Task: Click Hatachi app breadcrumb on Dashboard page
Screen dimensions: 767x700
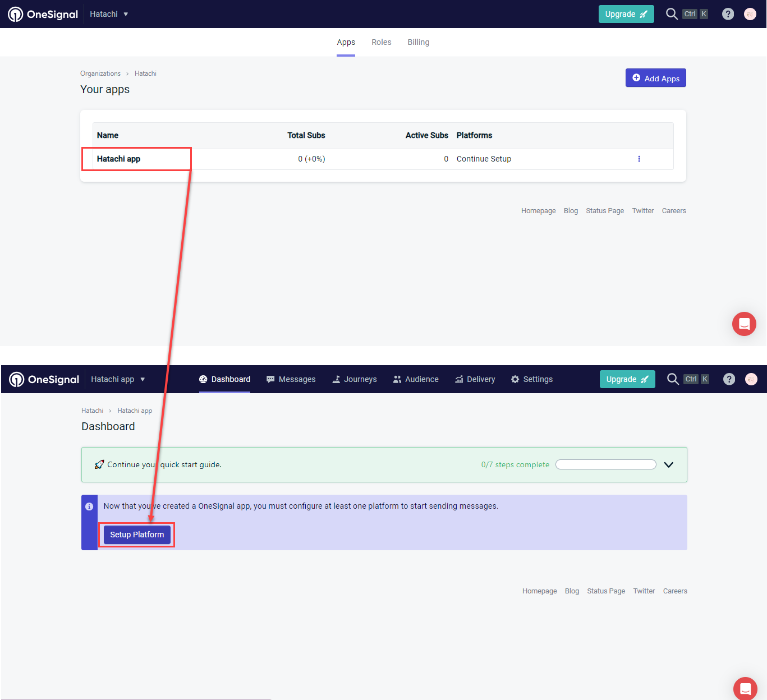Action: pyautogui.click(x=135, y=411)
